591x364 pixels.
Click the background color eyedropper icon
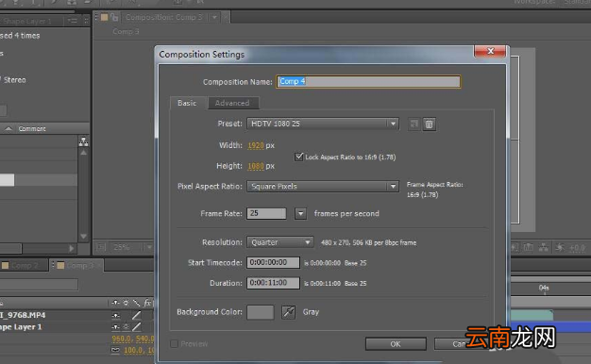[x=288, y=312]
